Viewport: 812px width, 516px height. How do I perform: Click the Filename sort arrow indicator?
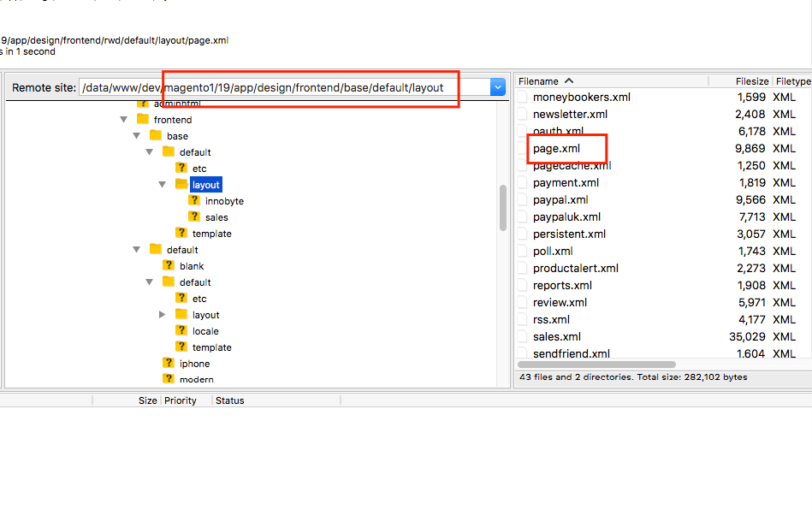click(x=569, y=80)
